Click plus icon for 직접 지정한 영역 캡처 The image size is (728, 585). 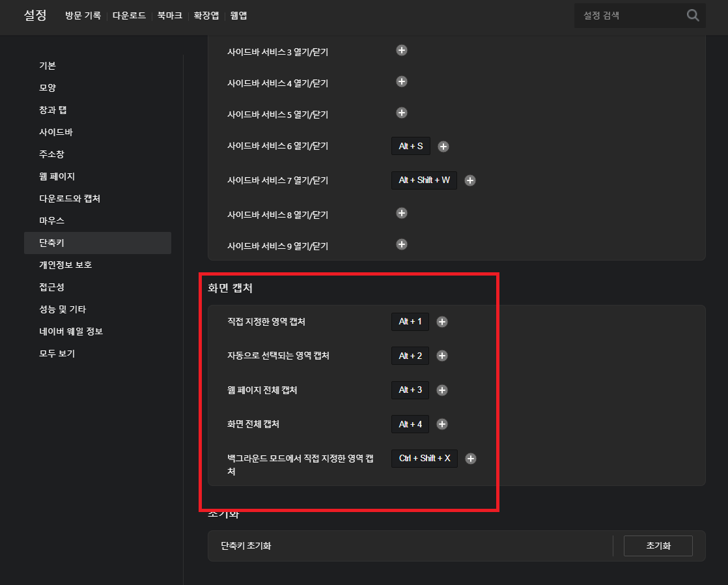pyautogui.click(x=442, y=321)
